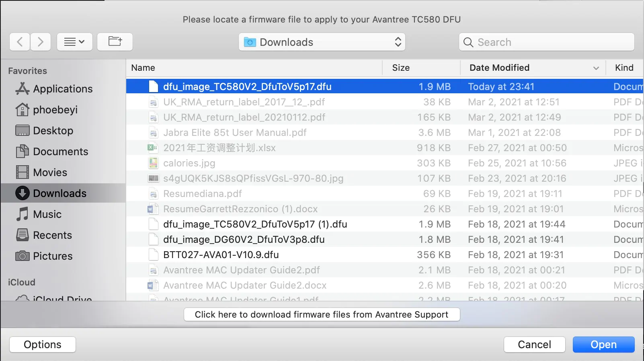
Task: Click the back navigation arrow
Action: click(x=20, y=42)
